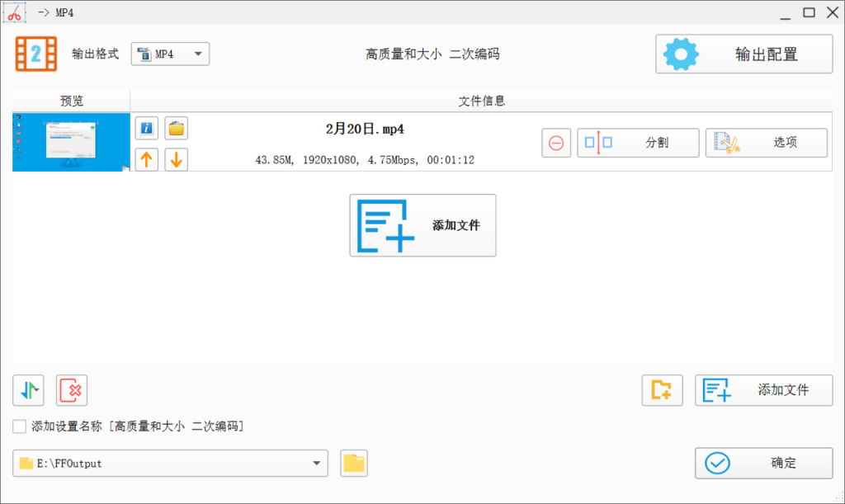Click the orange film strip logo icon
Viewport: 845px width, 504px height.
[x=36, y=54]
